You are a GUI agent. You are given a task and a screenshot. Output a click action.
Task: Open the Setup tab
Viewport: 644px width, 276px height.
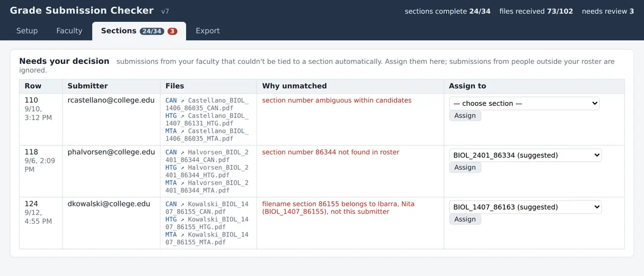[x=27, y=31]
